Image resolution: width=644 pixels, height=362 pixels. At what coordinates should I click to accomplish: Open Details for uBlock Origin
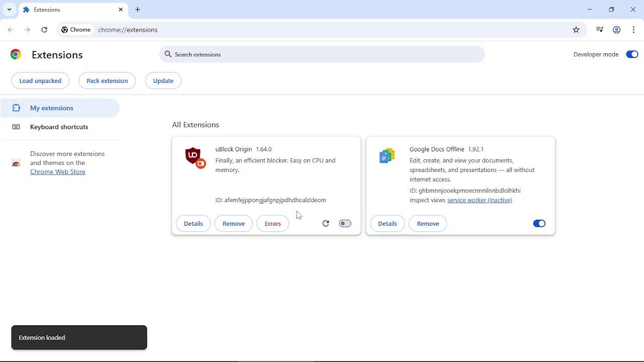point(193,224)
